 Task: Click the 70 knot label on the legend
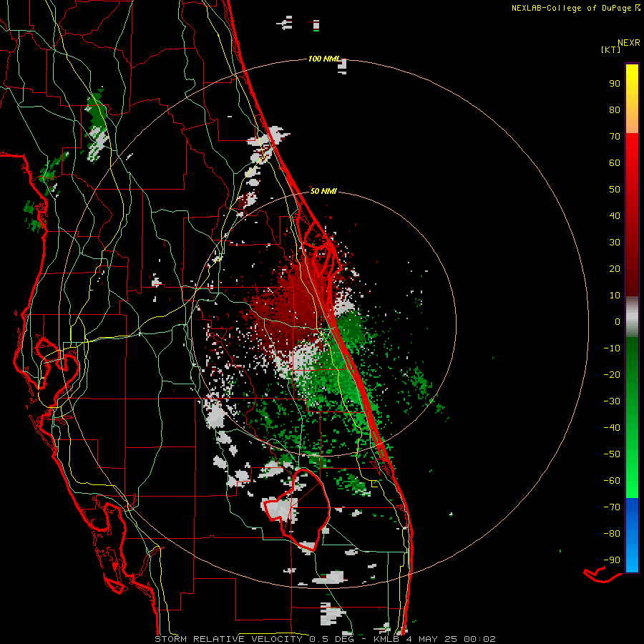pyautogui.click(x=615, y=137)
